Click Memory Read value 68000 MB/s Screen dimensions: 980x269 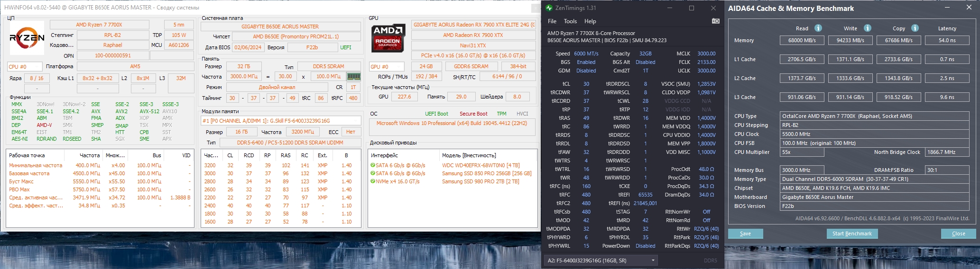click(x=802, y=40)
